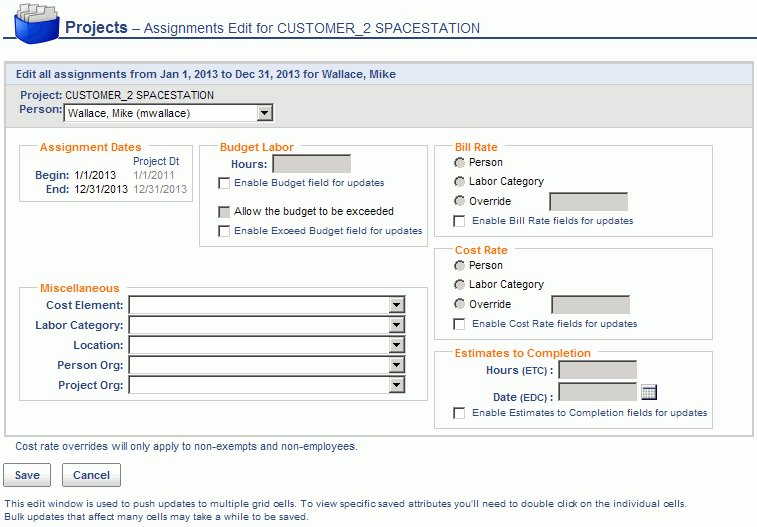Click the Budget Labor Hours field
The width and height of the screenshot is (757, 527).
[x=311, y=164]
